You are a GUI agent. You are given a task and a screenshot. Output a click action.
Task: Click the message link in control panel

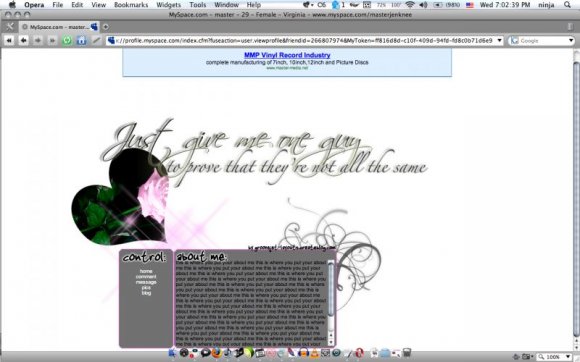pos(146,282)
